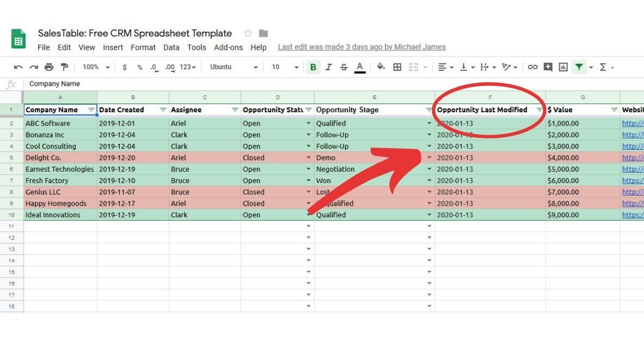Open the borders menu

coord(396,67)
